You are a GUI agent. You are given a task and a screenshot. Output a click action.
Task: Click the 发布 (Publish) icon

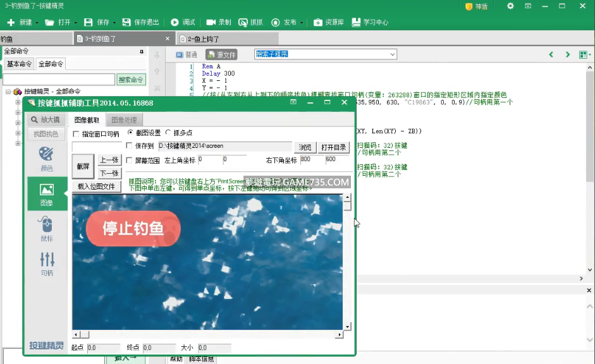click(276, 22)
